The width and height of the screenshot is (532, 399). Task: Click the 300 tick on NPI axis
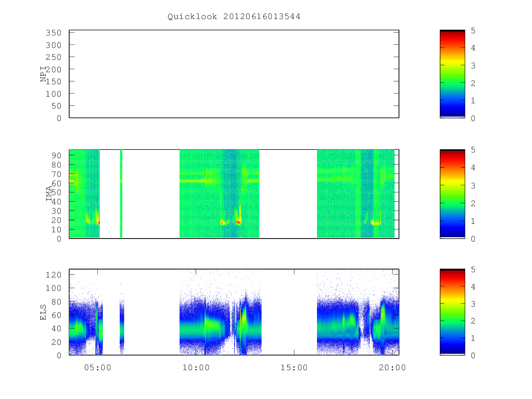click(x=53, y=45)
